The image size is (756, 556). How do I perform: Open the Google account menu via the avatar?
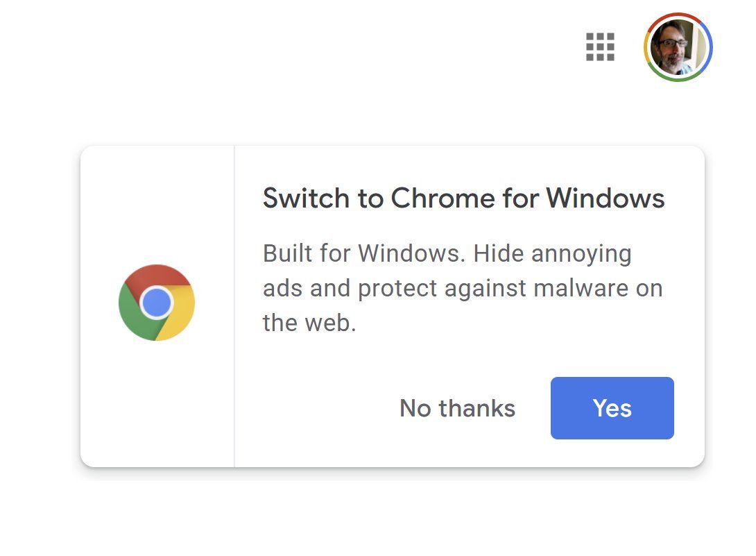pos(678,47)
